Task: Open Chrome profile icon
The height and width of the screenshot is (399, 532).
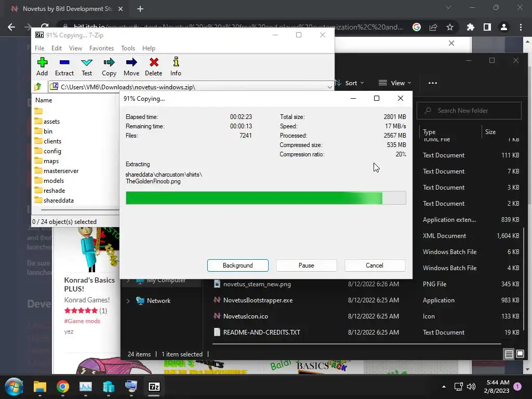Action: tap(504, 27)
